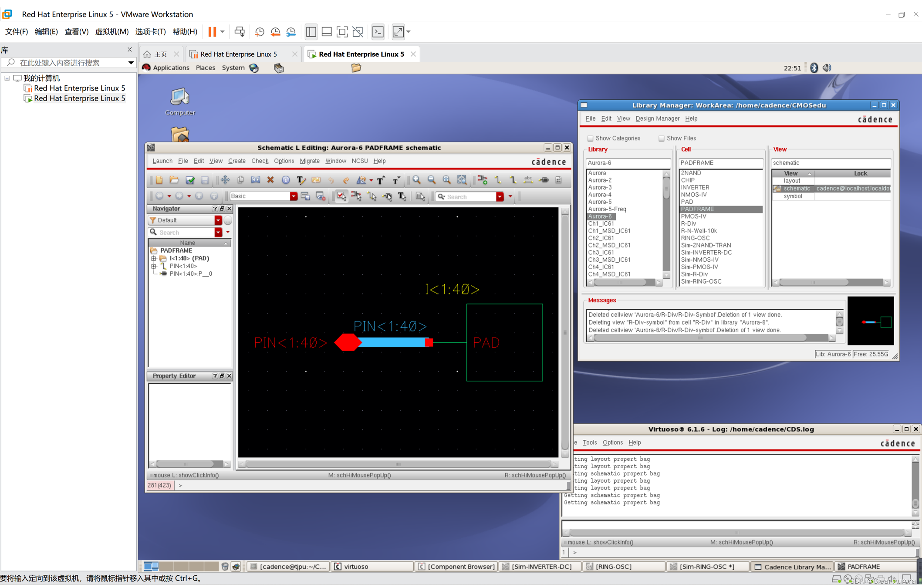Open the Check menu in schematic editor
Viewport: 922px width, 588px height.
point(260,161)
